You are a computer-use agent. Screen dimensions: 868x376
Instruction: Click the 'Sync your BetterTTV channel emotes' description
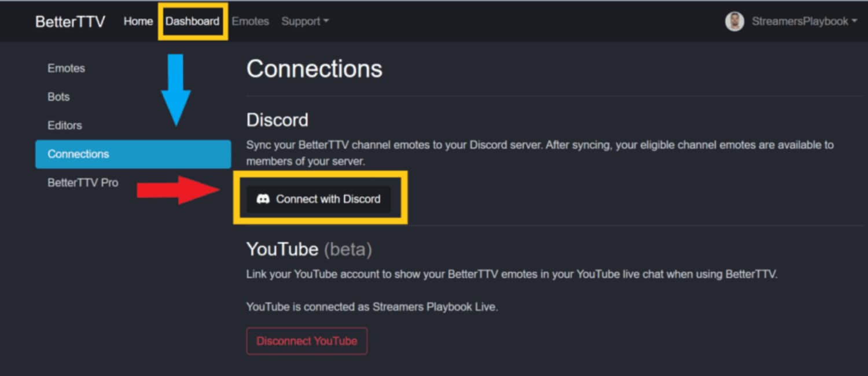click(540, 153)
